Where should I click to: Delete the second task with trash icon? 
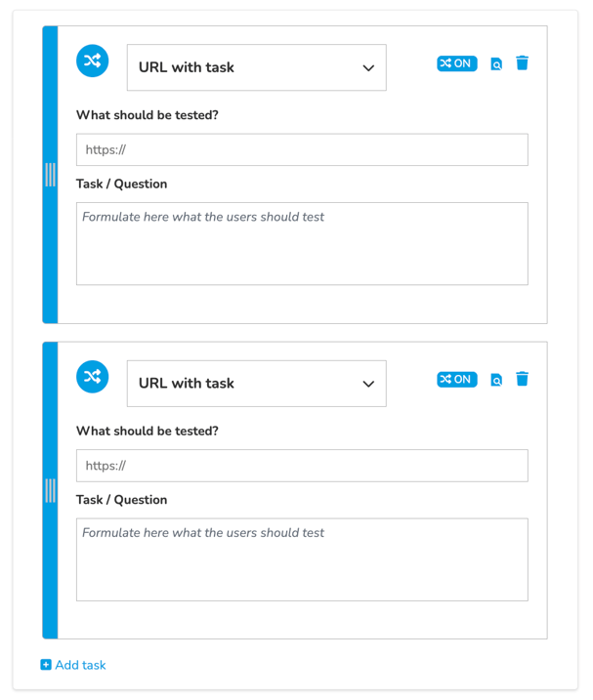click(x=522, y=379)
